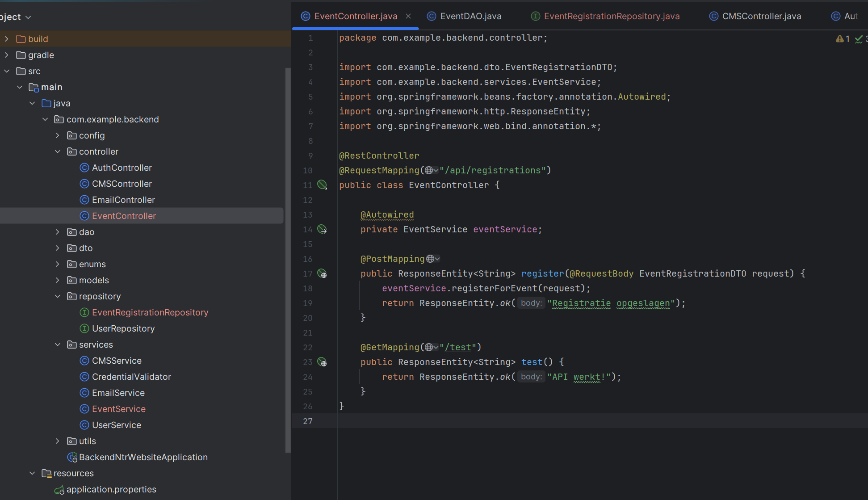The height and width of the screenshot is (500, 868).
Task: Click the endpoint gutter icon next to register method
Action: 322,273
